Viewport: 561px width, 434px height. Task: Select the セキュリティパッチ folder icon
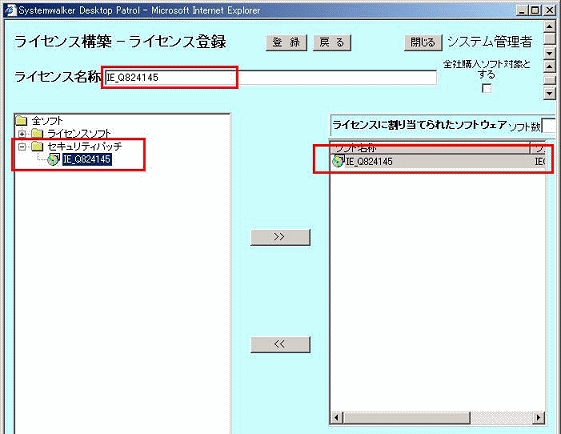click(37, 146)
